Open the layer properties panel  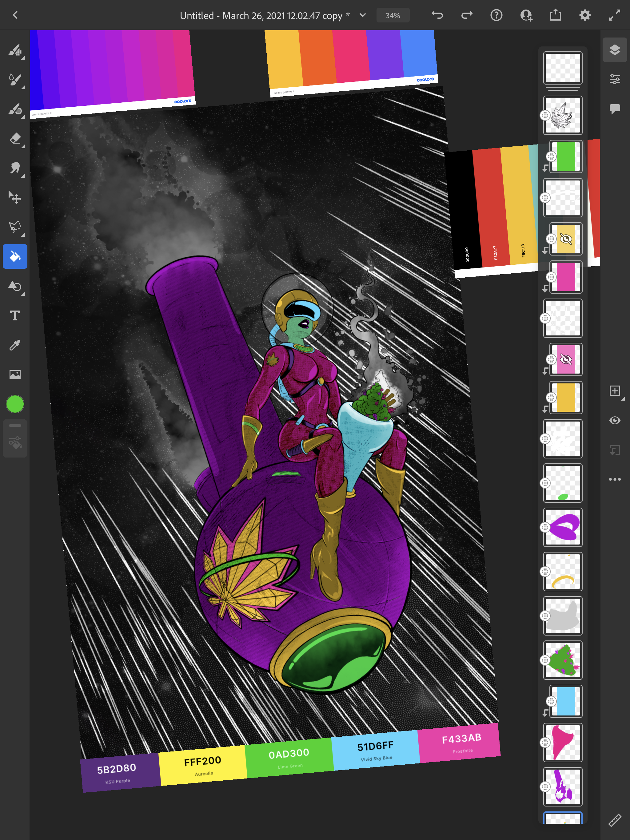point(614,79)
